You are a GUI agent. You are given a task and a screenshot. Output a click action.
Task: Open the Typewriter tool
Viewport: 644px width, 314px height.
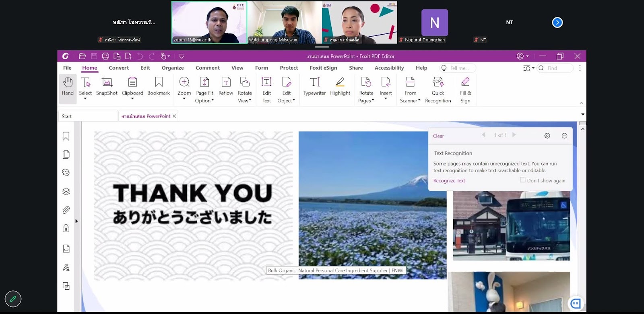[314, 87]
